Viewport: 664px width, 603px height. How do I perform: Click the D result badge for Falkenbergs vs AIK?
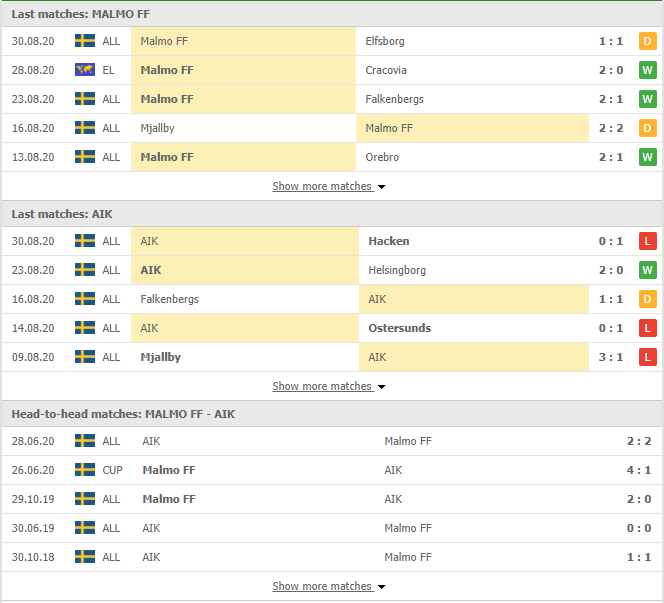click(647, 299)
